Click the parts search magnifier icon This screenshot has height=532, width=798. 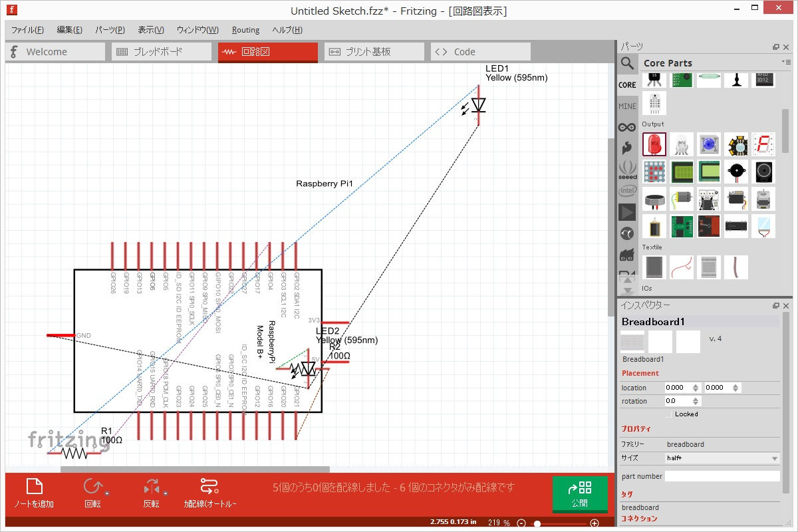627,64
